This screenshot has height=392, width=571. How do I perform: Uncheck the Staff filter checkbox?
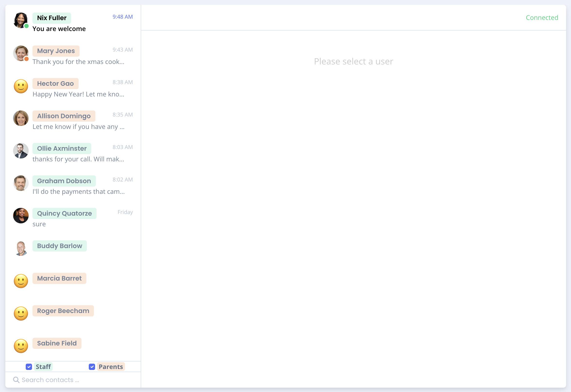point(29,367)
